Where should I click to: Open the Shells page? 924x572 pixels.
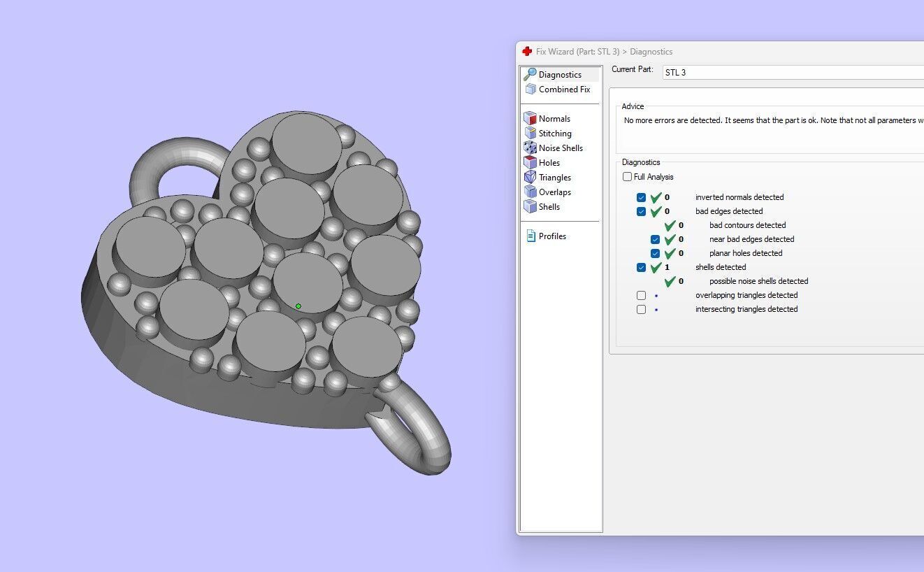549,206
